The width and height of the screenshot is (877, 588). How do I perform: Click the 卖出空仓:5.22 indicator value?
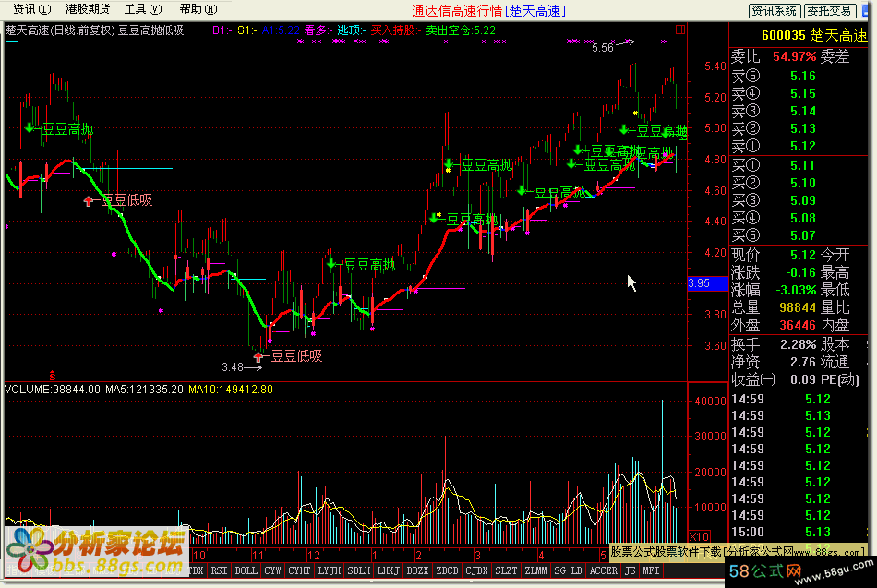tap(461, 30)
